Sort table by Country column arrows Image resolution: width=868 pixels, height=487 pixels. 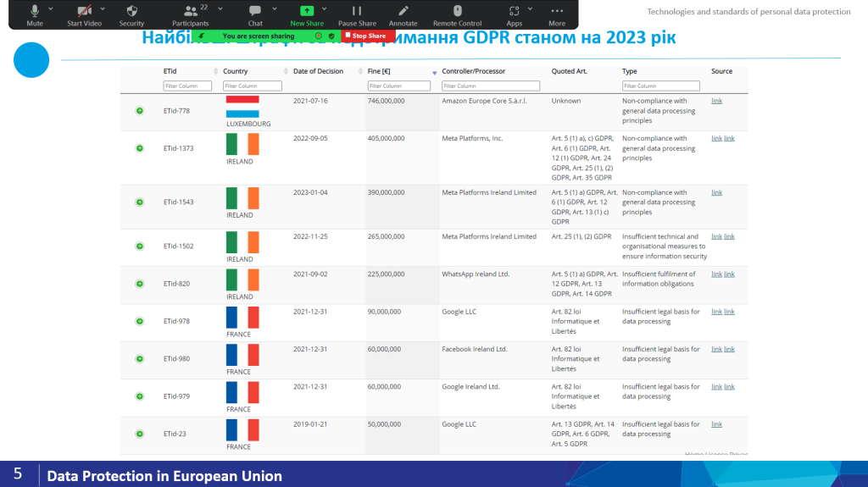click(x=286, y=71)
